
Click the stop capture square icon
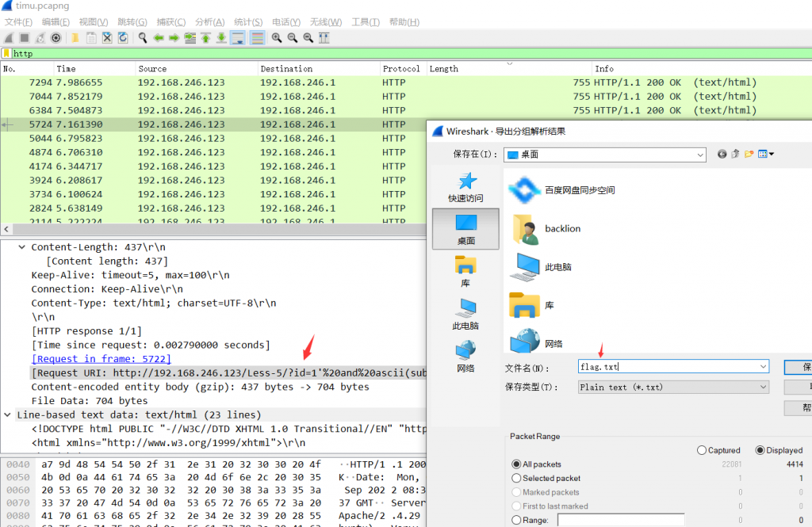(x=25, y=37)
